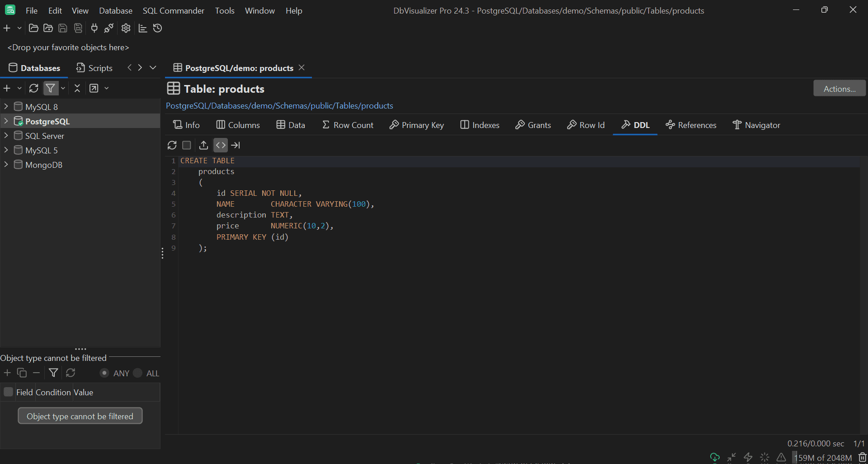Expand the MongoDB connection node

6,165
